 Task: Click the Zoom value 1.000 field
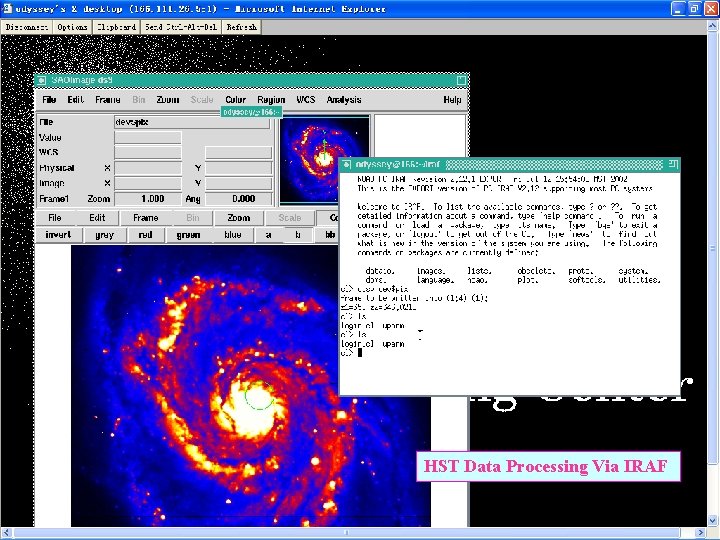point(148,199)
